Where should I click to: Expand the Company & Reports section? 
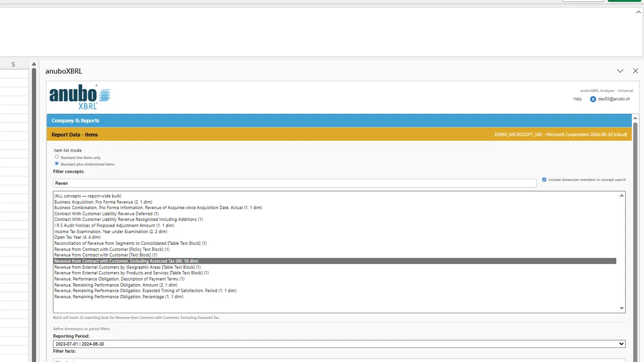339,121
